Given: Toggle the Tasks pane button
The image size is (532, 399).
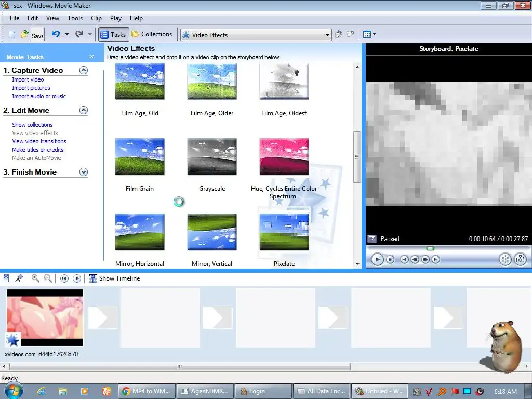Looking at the screenshot, I should 114,34.
